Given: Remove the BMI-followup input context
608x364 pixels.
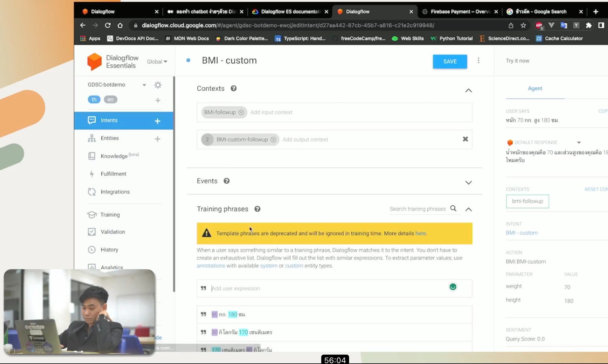Looking at the screenshot, I should coord(241,112).
